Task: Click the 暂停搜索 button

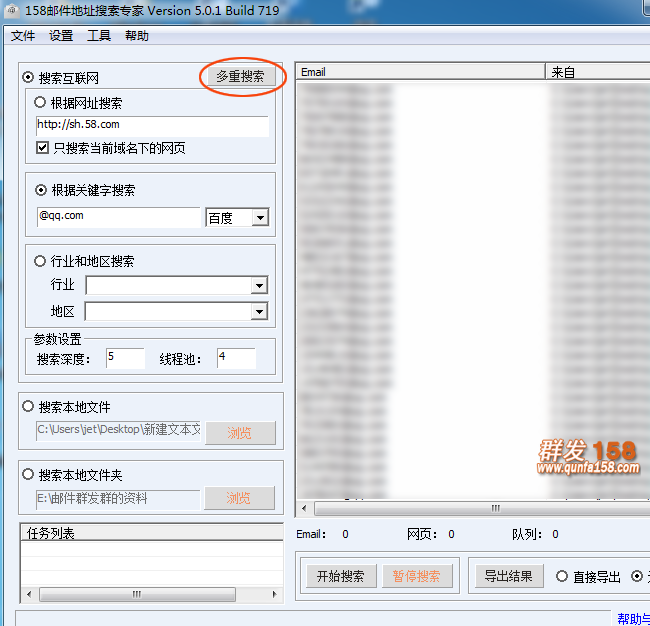Action: click(417, 576)
